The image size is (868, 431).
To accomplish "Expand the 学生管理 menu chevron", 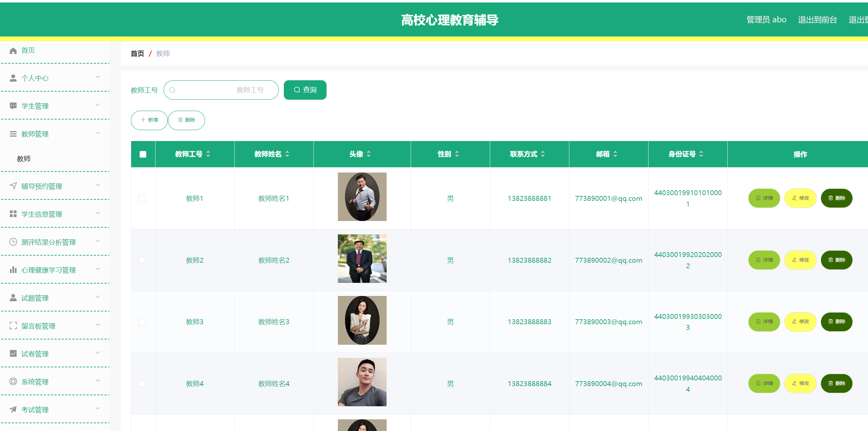I will tap(98, 105).
